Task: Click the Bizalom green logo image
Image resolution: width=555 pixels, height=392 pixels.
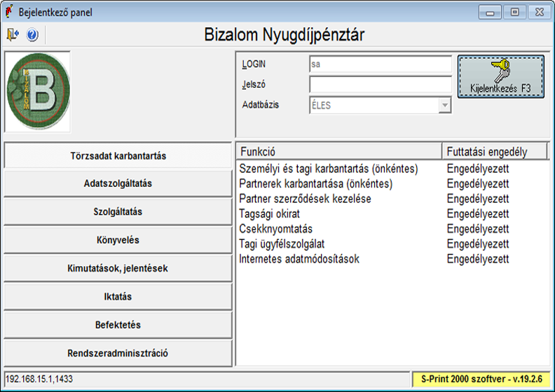Action: tap(38, 91)
